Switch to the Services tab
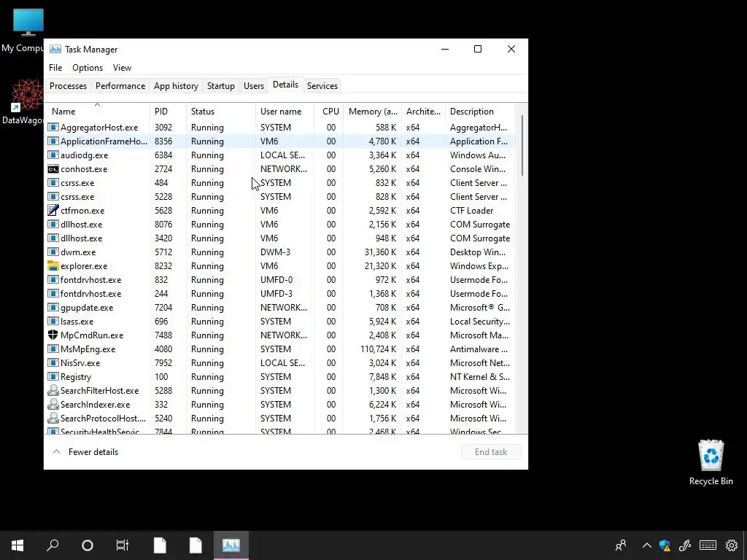This screenshot has height=560, width=747. [x=322, y=86]
